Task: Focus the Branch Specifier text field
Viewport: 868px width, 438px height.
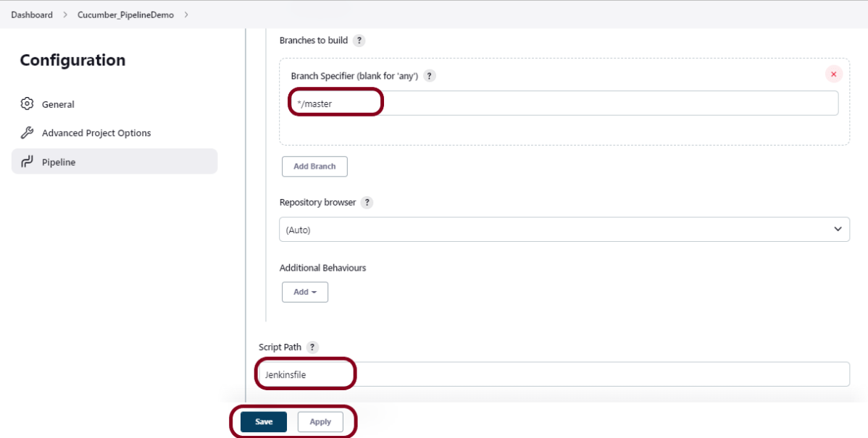Action: 564,104
